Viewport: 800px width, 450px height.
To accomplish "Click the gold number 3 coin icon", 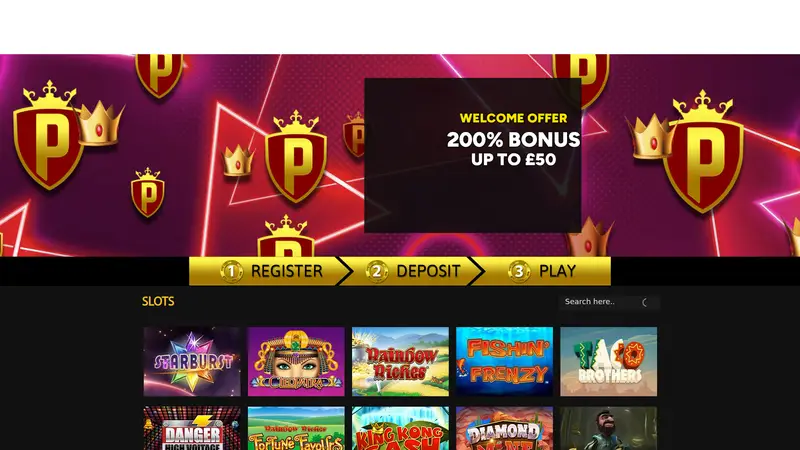I will point(519,271).
